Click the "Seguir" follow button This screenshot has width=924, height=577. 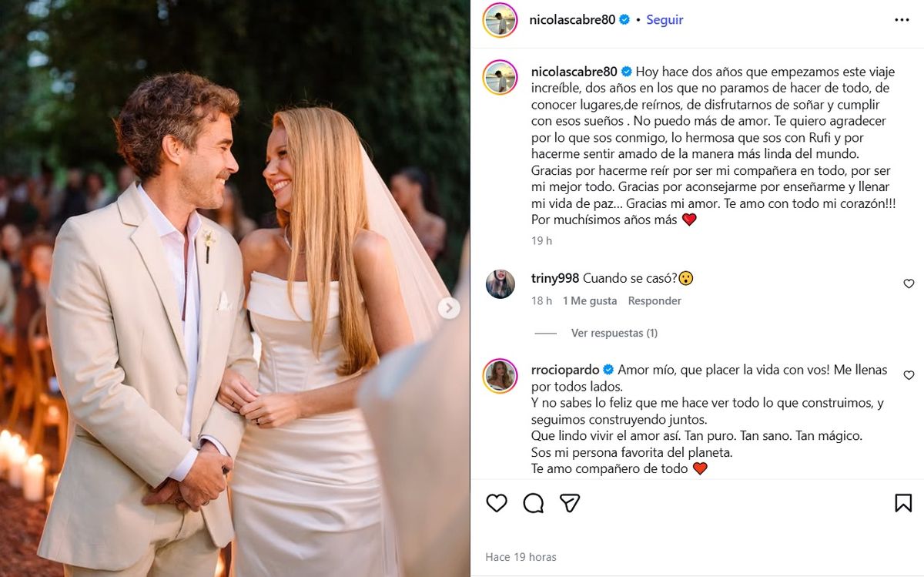(x=665, y=20)
